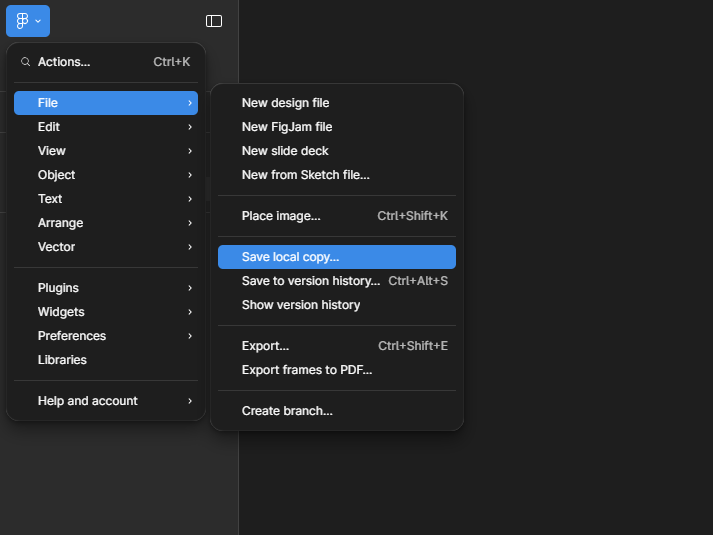
Task: Choose New design file
Action: coord(337,103)
